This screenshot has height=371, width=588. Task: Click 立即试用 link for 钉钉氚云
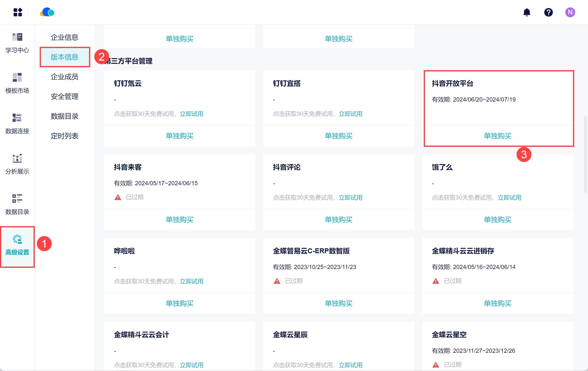[x=192, y=114]
